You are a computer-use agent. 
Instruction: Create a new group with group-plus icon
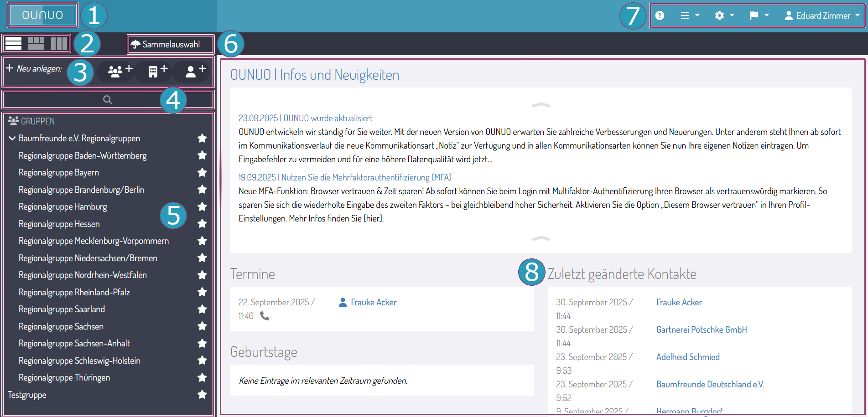(x=120, y=71)
